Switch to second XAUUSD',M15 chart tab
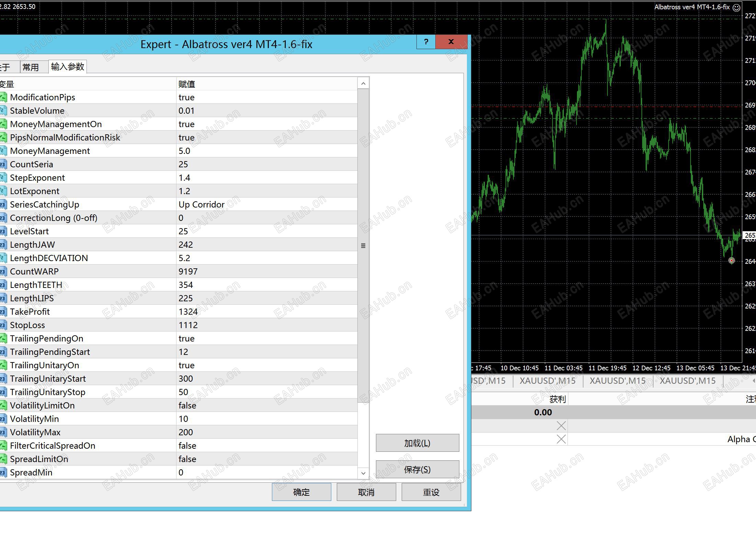The width and height of the screenshot is (756, 538). coord(547,381)
